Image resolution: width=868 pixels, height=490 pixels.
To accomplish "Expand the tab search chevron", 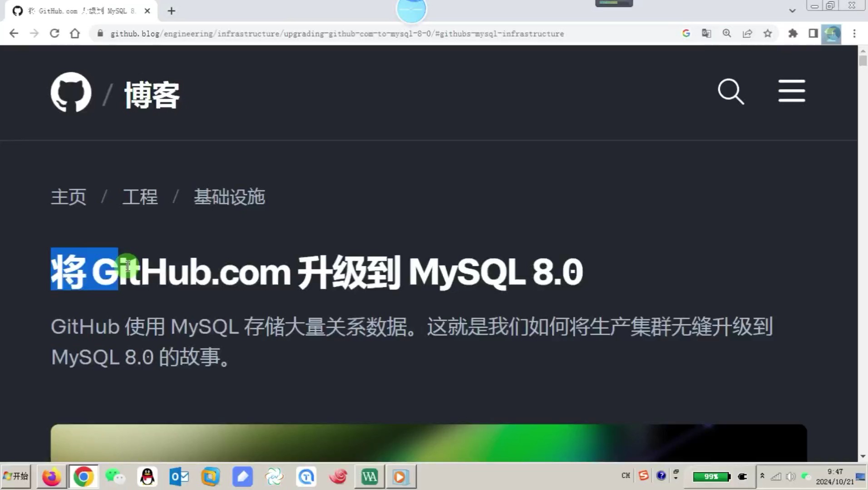I will tap(792, 10).
